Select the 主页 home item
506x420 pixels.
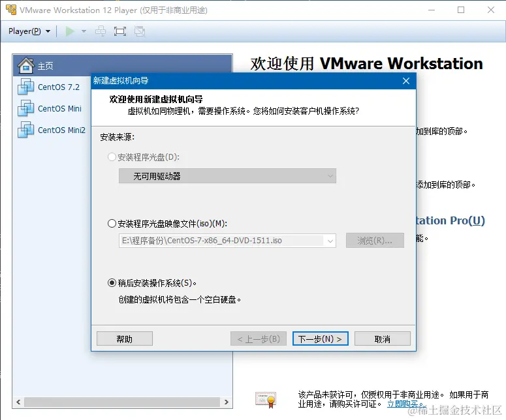pos(123,66)
